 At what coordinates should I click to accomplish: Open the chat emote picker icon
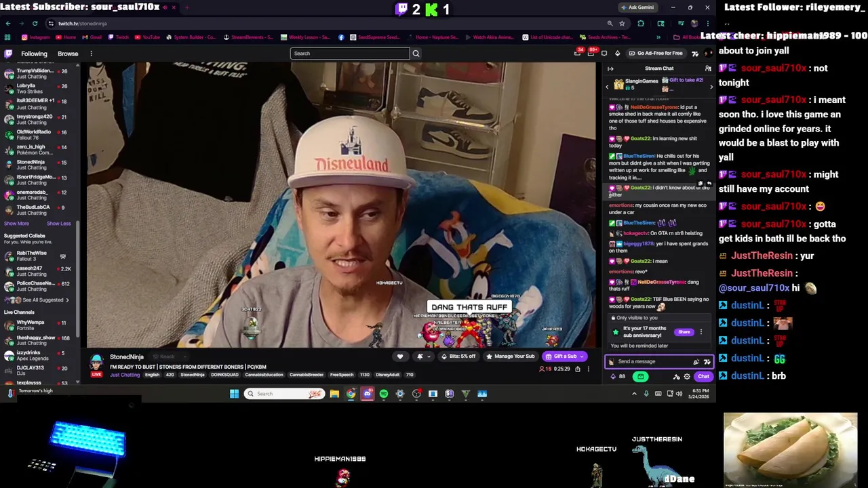pos(707,362)
